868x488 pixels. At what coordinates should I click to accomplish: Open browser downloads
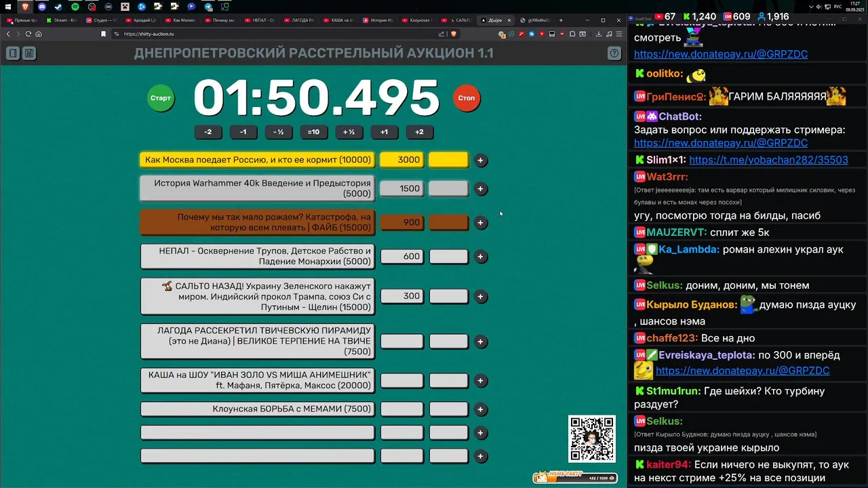pos(599,34)
